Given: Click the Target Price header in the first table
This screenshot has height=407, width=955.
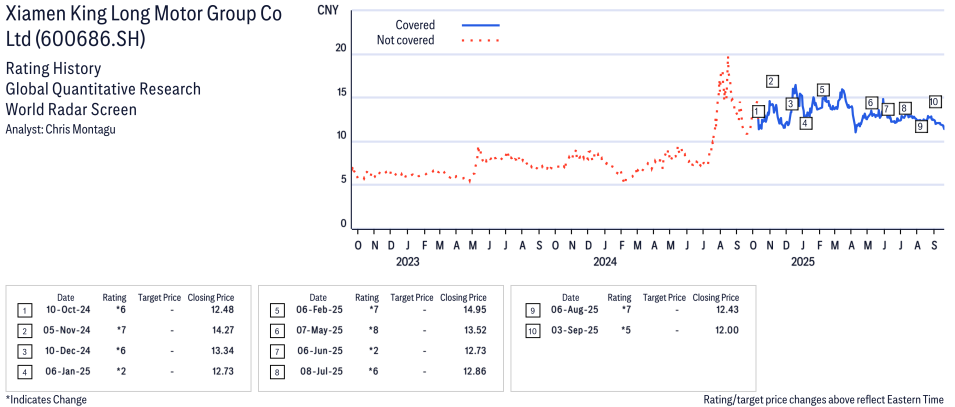Looking at the screenshot, I should coord(159,297).
